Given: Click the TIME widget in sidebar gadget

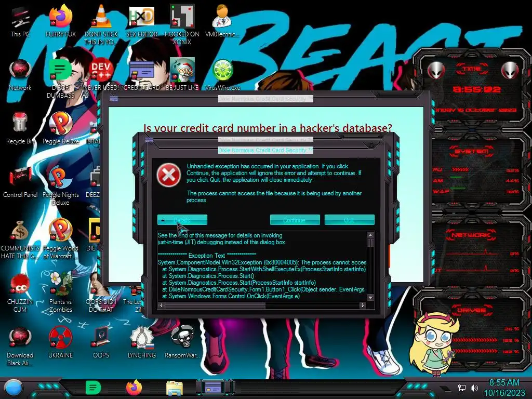Looking at the screenshot, I should click(472, 69).
